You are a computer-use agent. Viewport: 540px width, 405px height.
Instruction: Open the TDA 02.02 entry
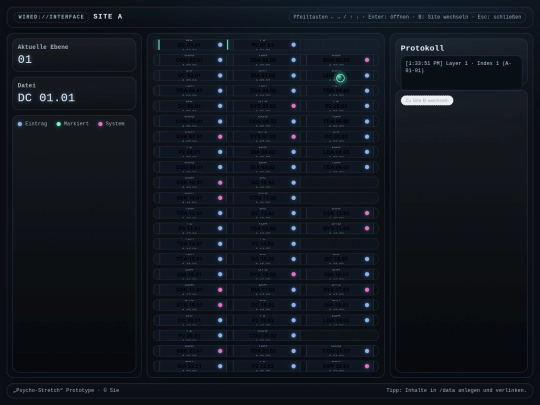(x=264, y=60)
